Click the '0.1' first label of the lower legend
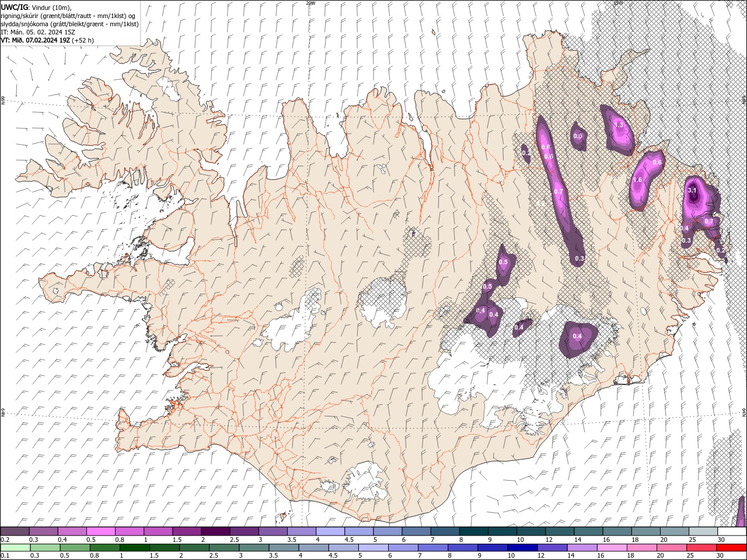The height and width of the screenshot is (560, 747). [5, 556]
